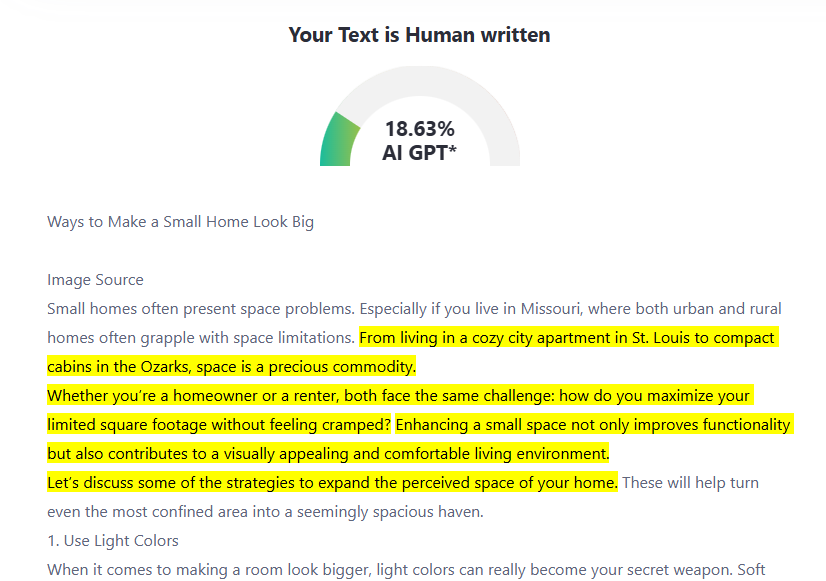Click the line beginning "When it comes to making"

coord(406,570)
